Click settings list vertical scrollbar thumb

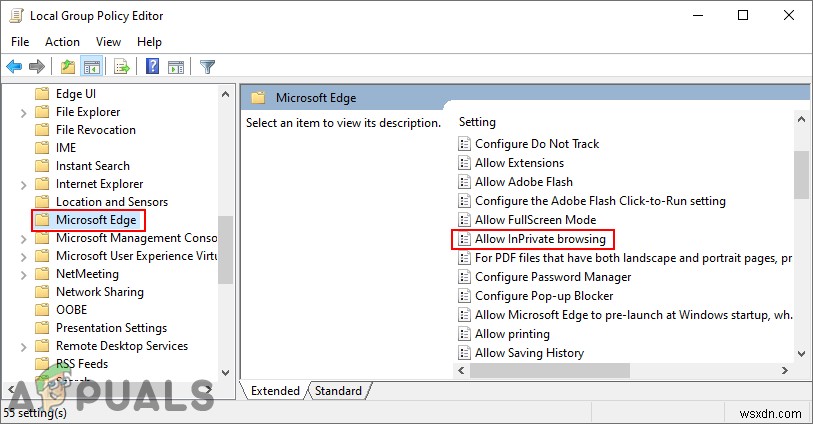801,175
